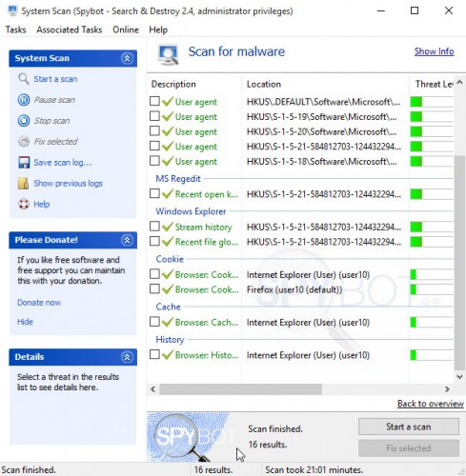Click threat level bar for Stream history

click(432, 227)
